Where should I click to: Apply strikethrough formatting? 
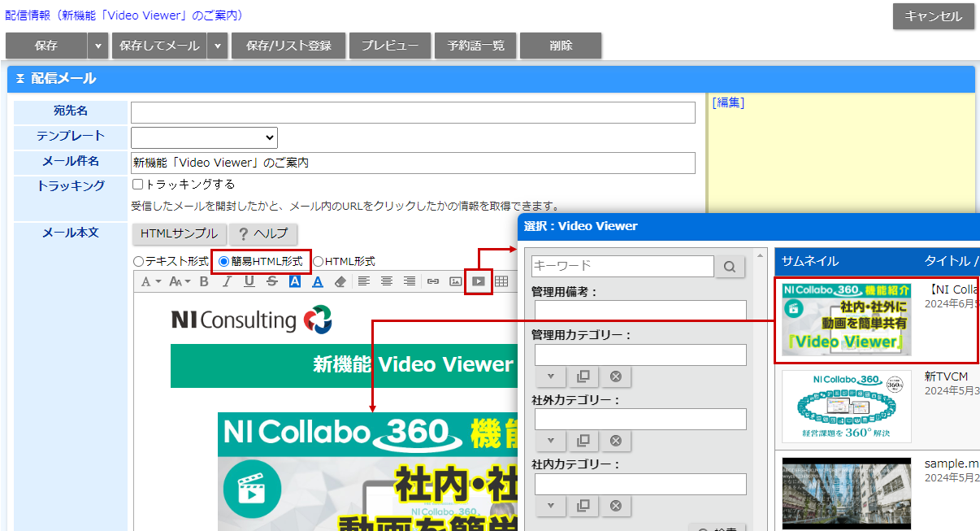click(x=272, y=281)
